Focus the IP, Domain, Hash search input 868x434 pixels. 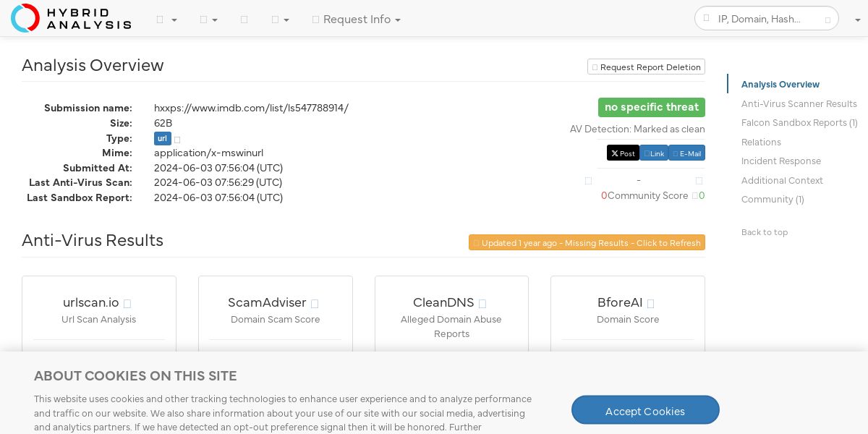[x=767, y=19]
